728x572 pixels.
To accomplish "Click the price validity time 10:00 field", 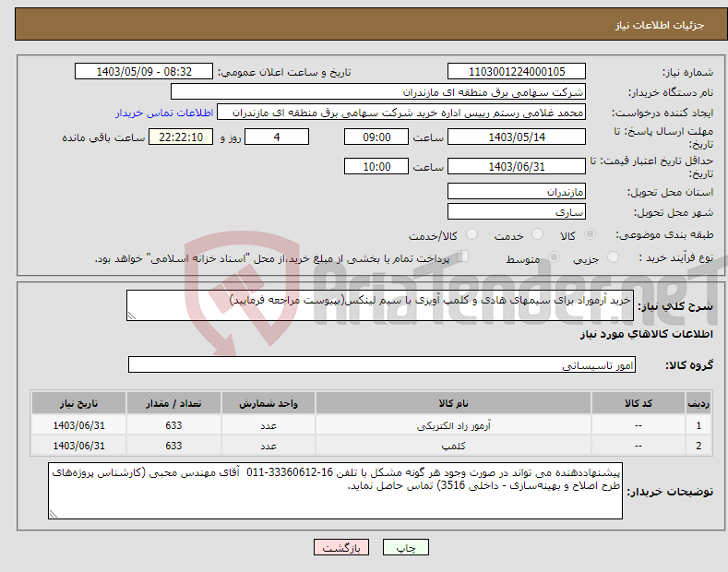I will coord(376,166).
